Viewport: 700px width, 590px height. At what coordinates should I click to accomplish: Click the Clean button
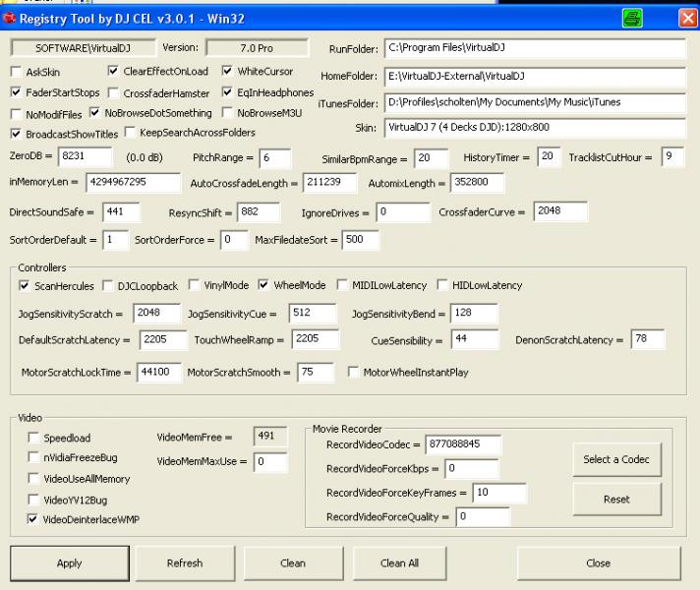pyautogui.click(x=293, y=563)
